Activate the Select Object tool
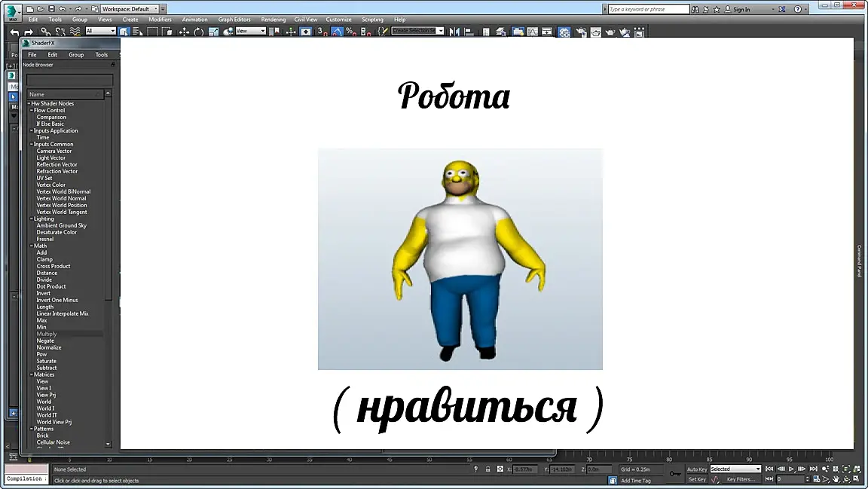Screen dimensions: 868x489 pyautogui.click(x=124, y=32)
